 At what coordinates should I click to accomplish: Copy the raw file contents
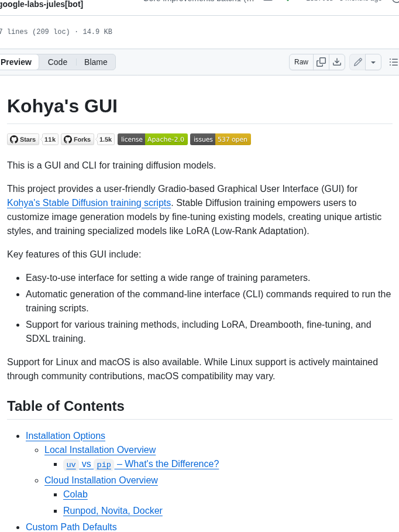click(x=321, y=62)
